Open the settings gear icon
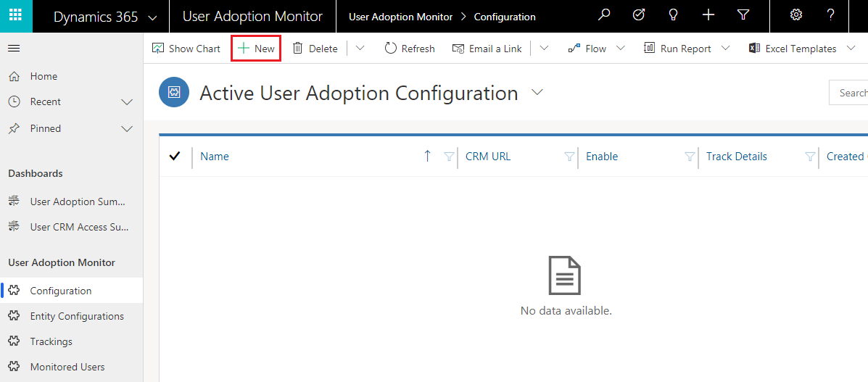Viewport: 868px width, 382px height. point(796,15)
